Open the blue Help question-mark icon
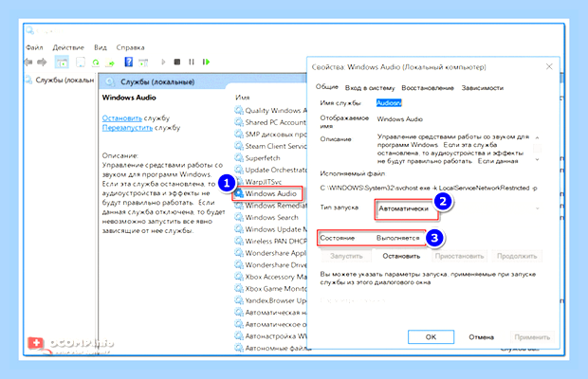Image resolution: width=588 pixels, height=379 pixels. [128, 62]
